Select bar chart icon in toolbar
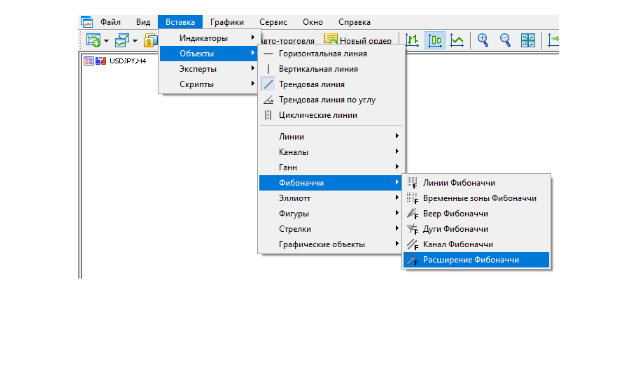 point(412,40)
